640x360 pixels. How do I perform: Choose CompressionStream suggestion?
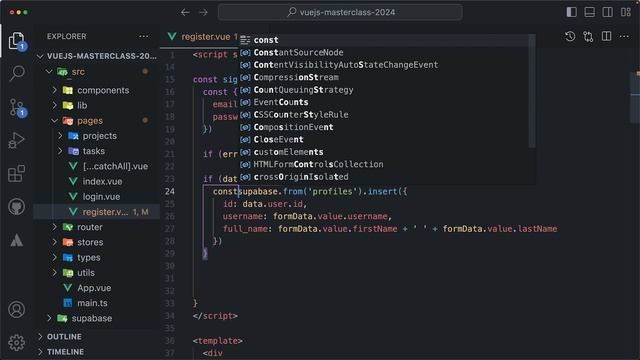pos(384,78)
